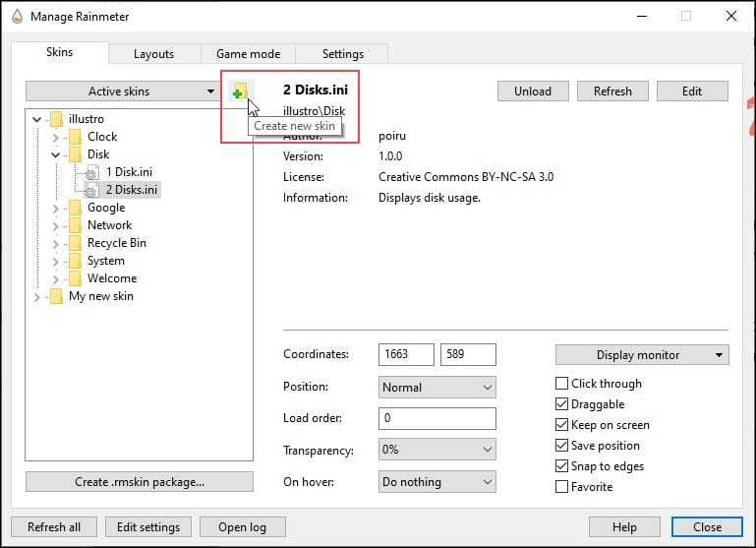The width and height of the screenshot is (756, 548).
Task: Click the Recycle Bin folder icon
Action: coord(76,244)
